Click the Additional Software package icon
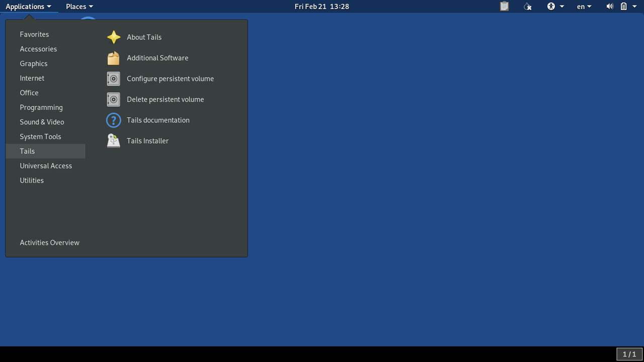The image size is (644, 362). (114, 58)
